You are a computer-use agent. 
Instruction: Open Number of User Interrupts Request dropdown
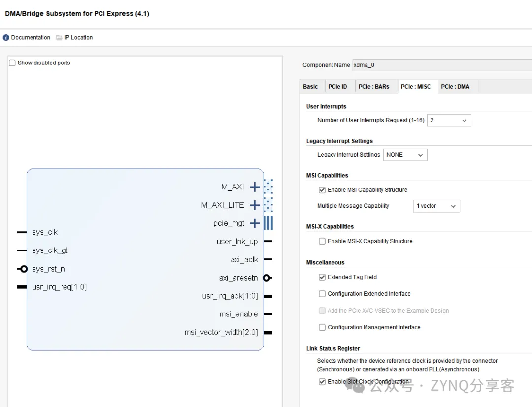pos(449,120)
